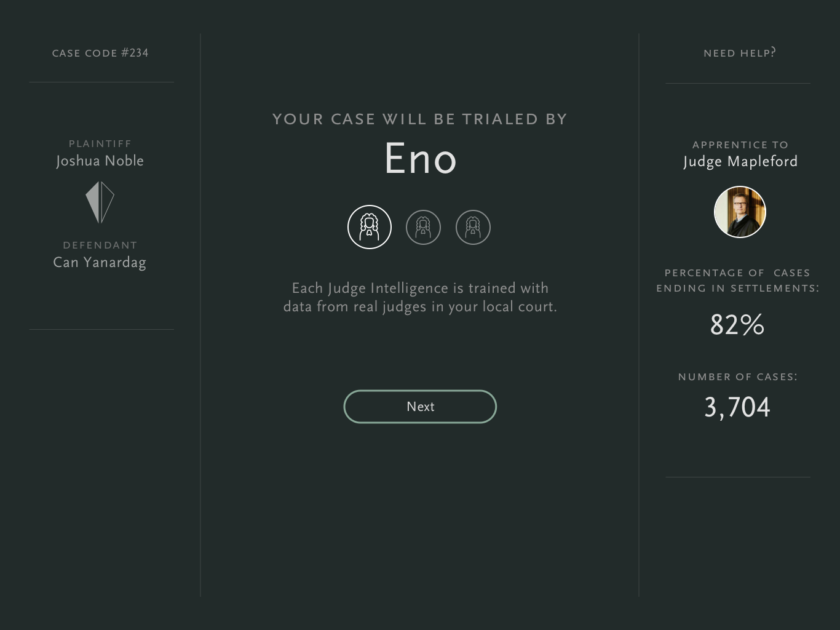Click the 3,704 number of cases value
The height and width of the screenshot is (630, 840).
(x=737, y=407)
